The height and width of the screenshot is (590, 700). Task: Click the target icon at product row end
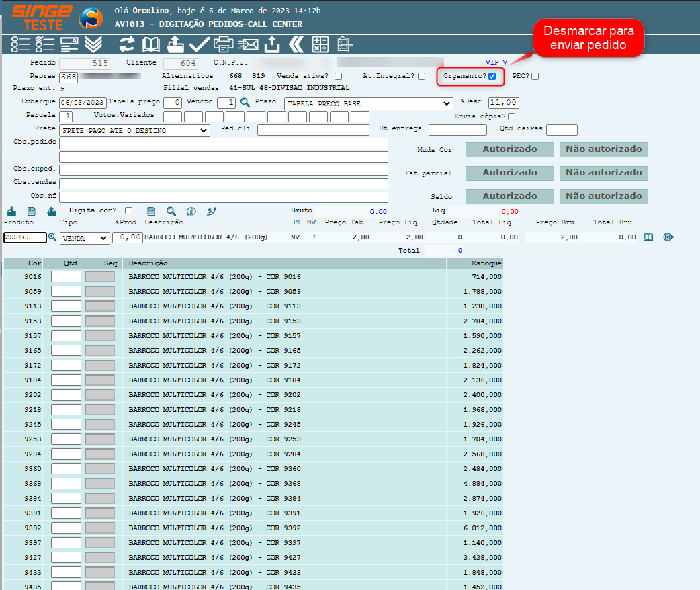pyautogui.click(x=668, y=237)
